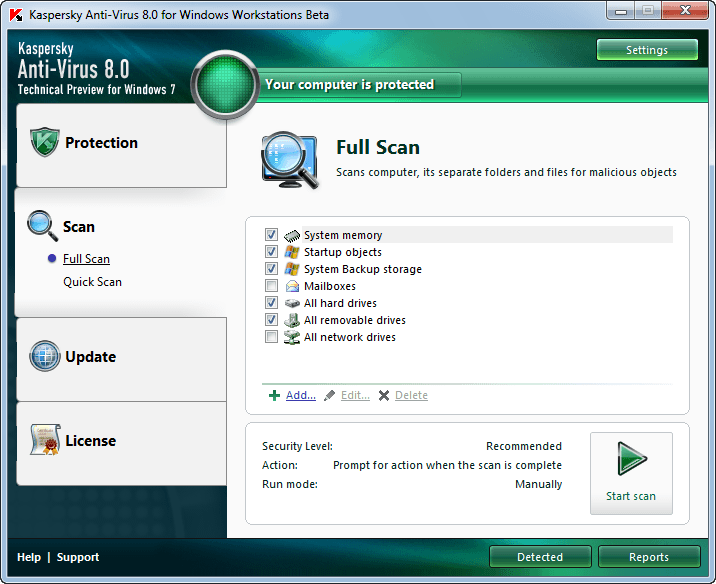716x584 pixels.
Task: Click the Mailboxes envelope icon
Action: pos(292,286)
